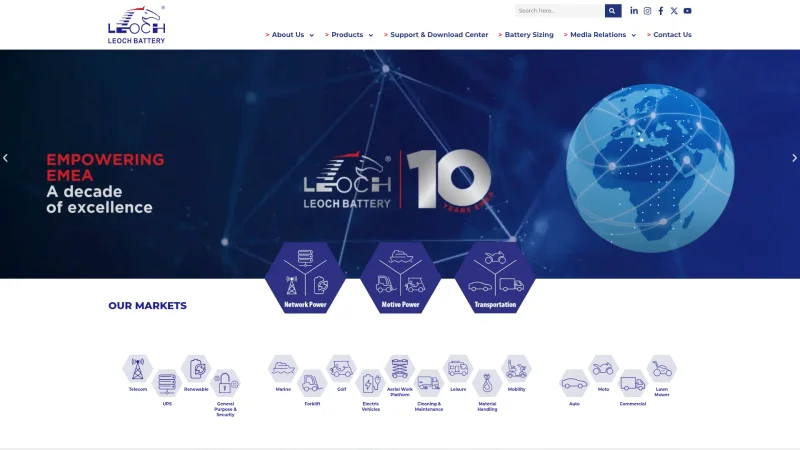Open Aerial Work Platform icon

[399, 369]
